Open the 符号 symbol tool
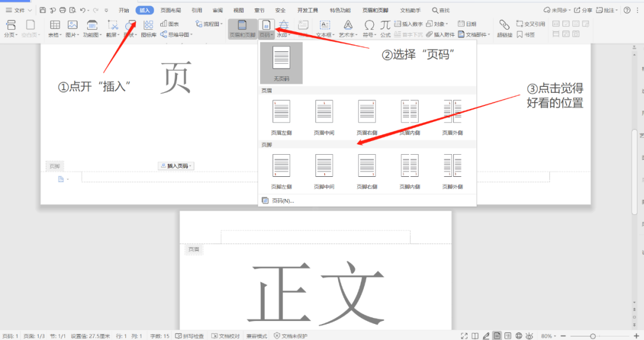The height and width of the screenshot is (340, 644). click(369, 29)
